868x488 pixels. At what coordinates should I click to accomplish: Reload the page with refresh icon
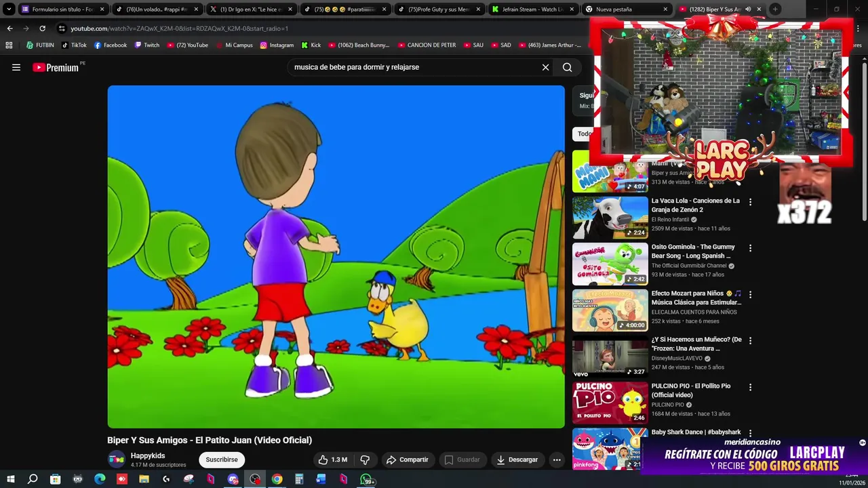pyautogui.click(x=42, y=28)
